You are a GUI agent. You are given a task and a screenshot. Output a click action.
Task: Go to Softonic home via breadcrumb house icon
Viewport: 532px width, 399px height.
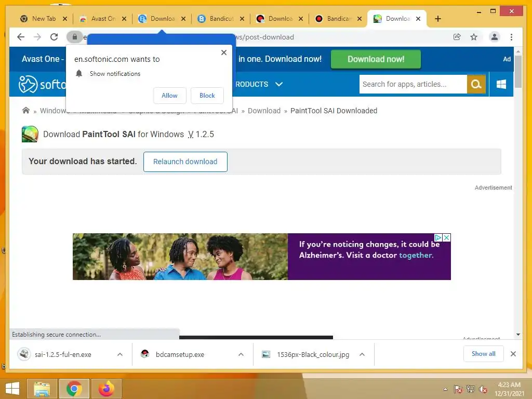[26, 110]
